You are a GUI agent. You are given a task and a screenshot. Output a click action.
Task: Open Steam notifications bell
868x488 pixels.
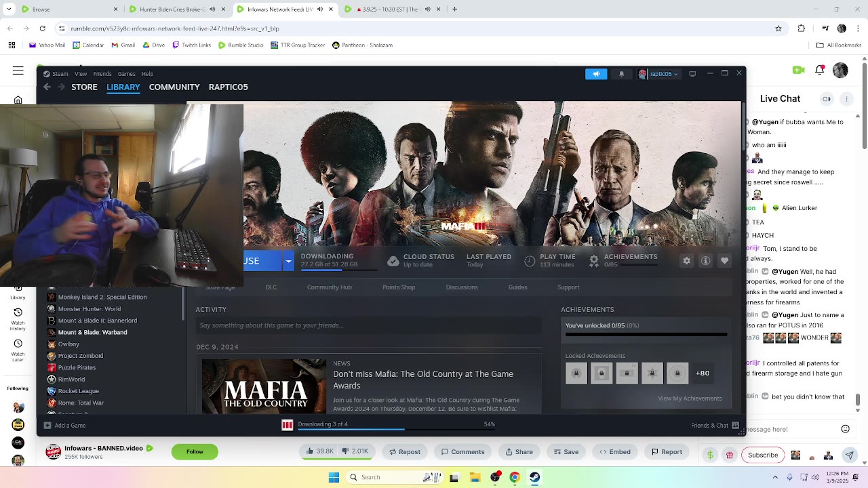click(x=621, y=74)
